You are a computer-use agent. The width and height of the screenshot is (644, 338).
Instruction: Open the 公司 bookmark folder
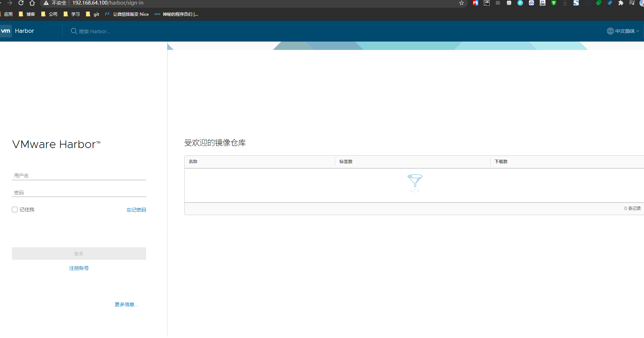pos(49,14)
